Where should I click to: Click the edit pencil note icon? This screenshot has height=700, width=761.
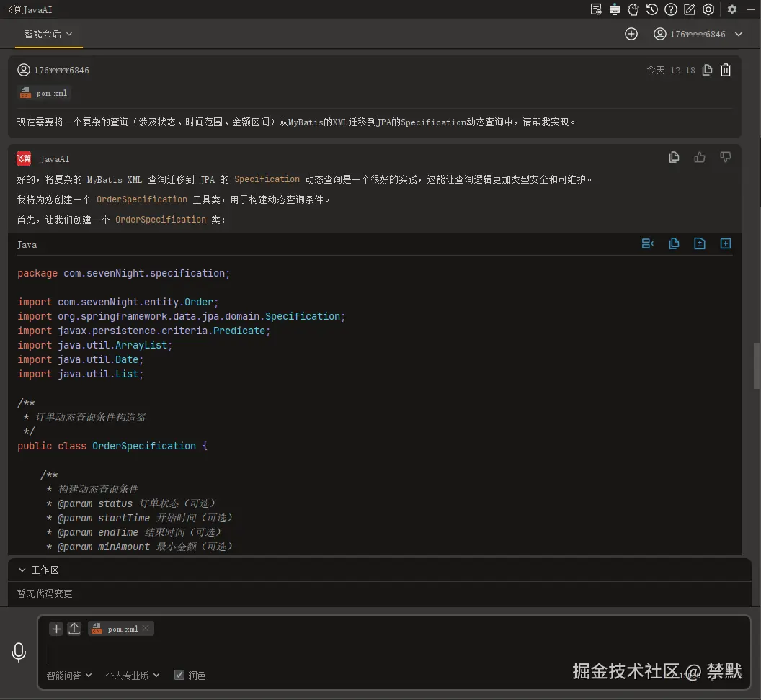click(x=690, y=9)
